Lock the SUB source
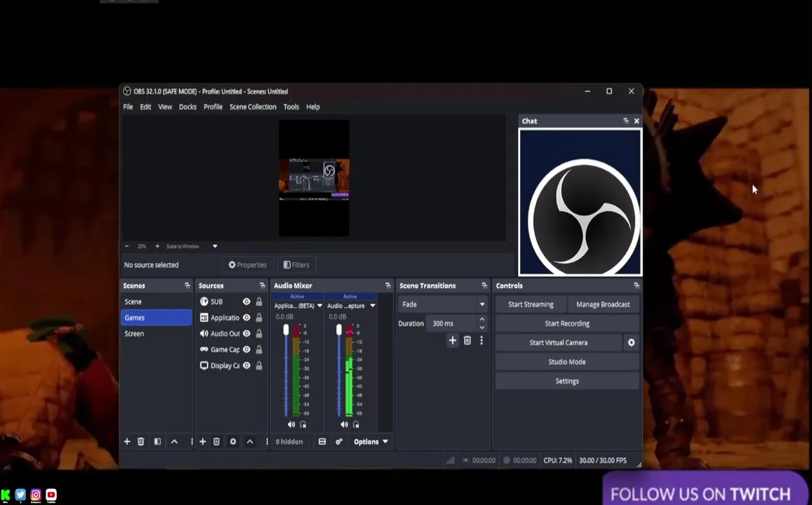Viewport: 812px width, 505px height. pyautogui.click(x=259, y=302)
